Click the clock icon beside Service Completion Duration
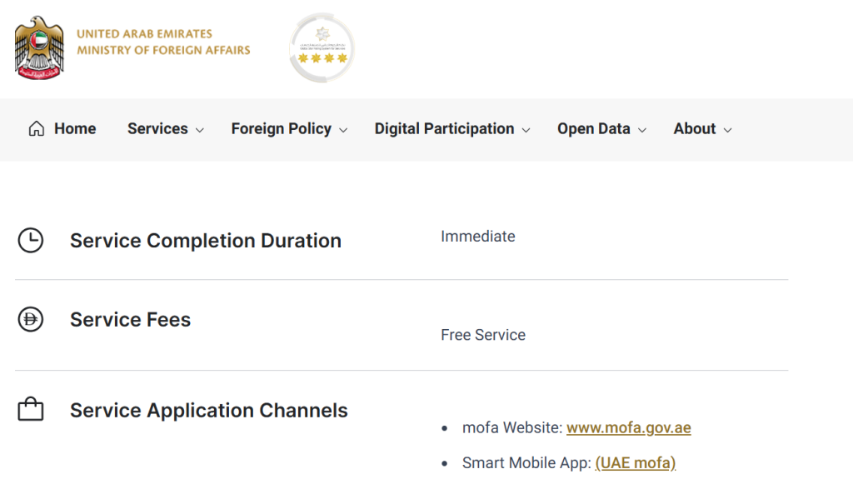The width and height of the screenshot is (853, 504). pyautogui.click(x=31, y=240)
